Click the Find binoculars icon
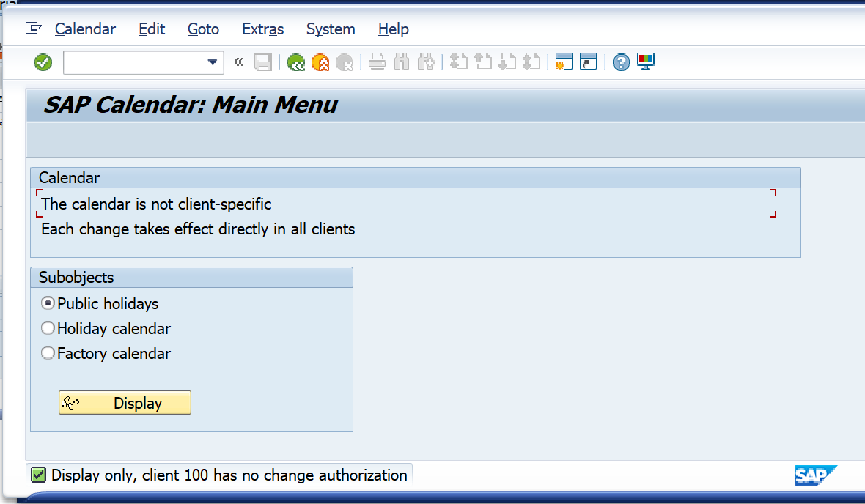 tap(402, 62)
